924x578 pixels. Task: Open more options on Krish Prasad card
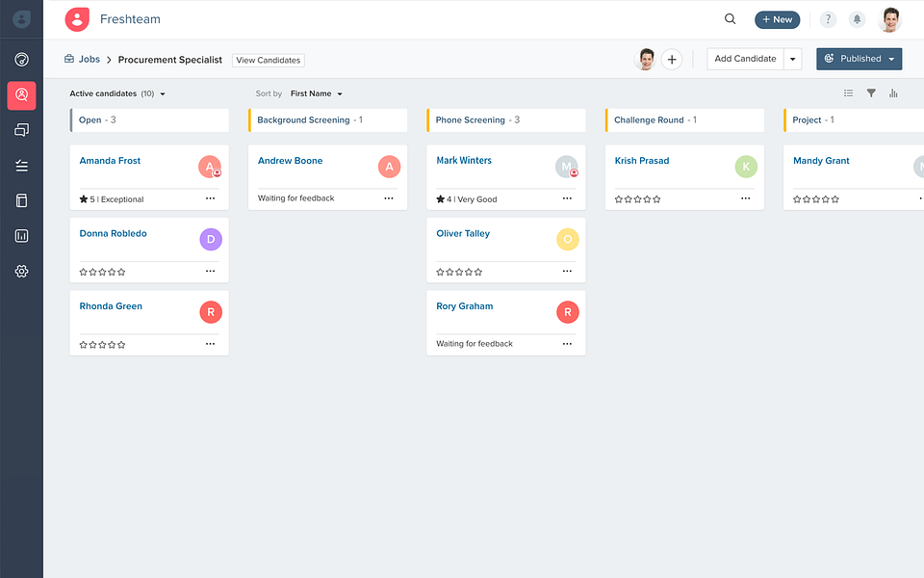[745, 198]
